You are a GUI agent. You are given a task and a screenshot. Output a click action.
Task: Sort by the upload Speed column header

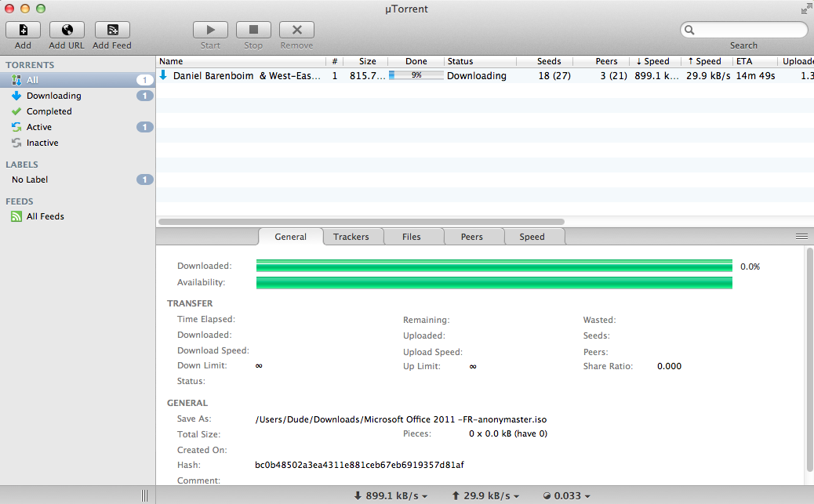pyautogui.click(x=707, y=61)
